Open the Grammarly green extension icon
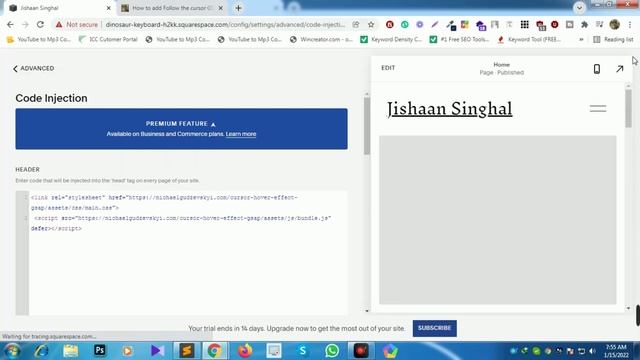Viewport: 640px width, 360px height. (x=404, y=24)
